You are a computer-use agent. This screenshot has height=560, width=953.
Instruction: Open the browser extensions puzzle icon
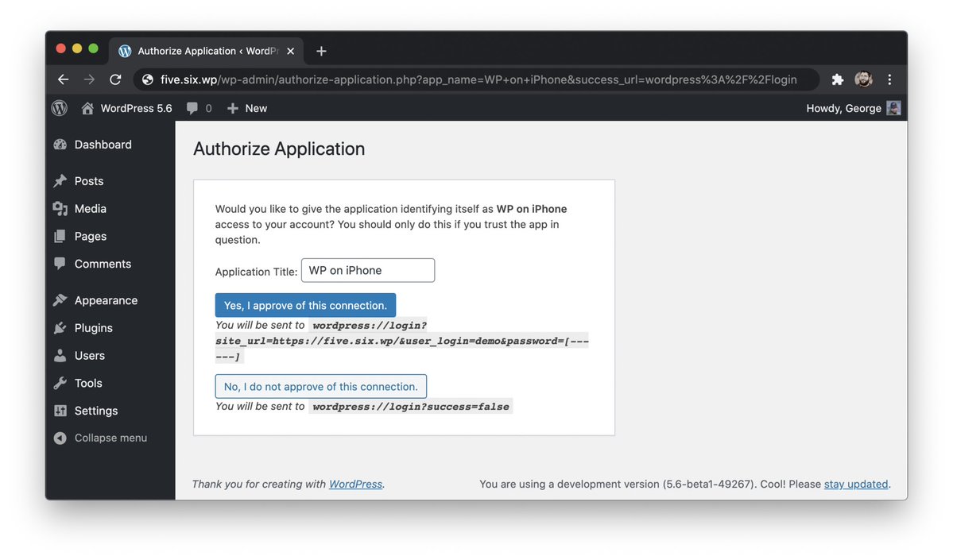pos(838,79)
